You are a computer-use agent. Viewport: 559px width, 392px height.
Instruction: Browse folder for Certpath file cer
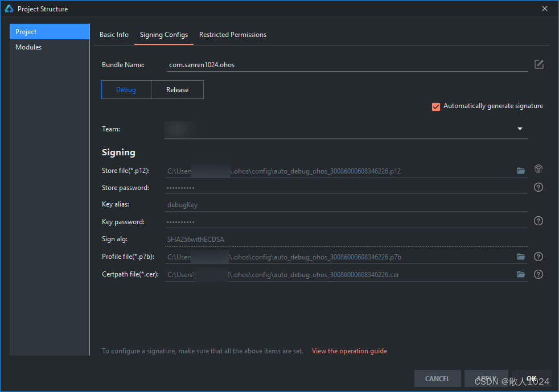pyautogui.click(x=521, y=274)
